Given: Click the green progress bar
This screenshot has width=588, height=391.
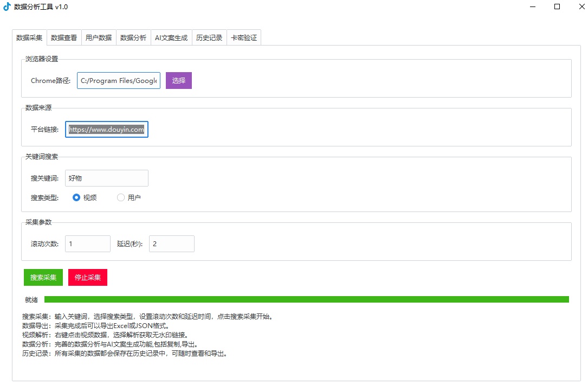Looking at the screenshot, I should pyautogui.click(x=306, y=299).
